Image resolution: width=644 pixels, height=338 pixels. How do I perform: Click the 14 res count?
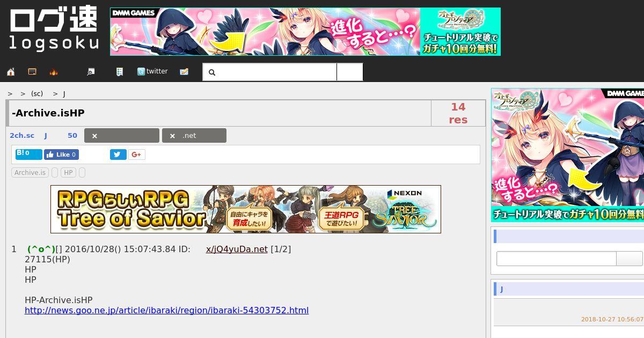tap(458, 113)
